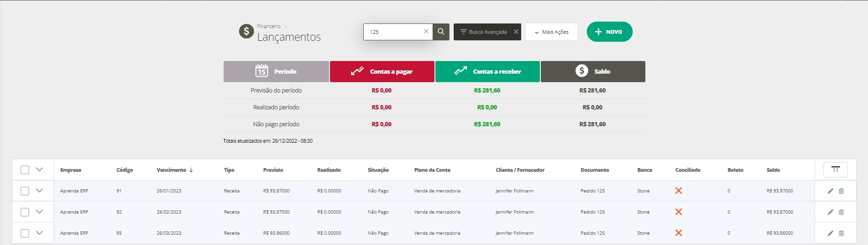
Task: Edit the entry with code 91 using pencil icon
Action: 830,191
